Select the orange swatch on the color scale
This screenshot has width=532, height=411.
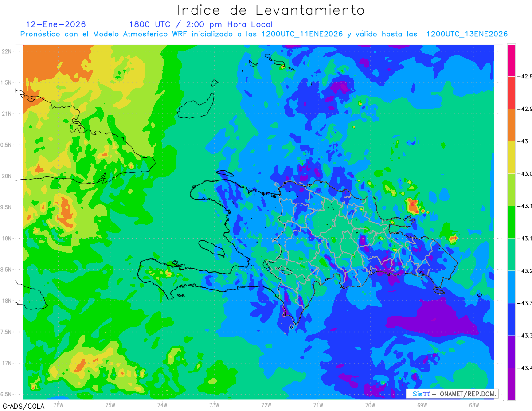coord(511,125)
